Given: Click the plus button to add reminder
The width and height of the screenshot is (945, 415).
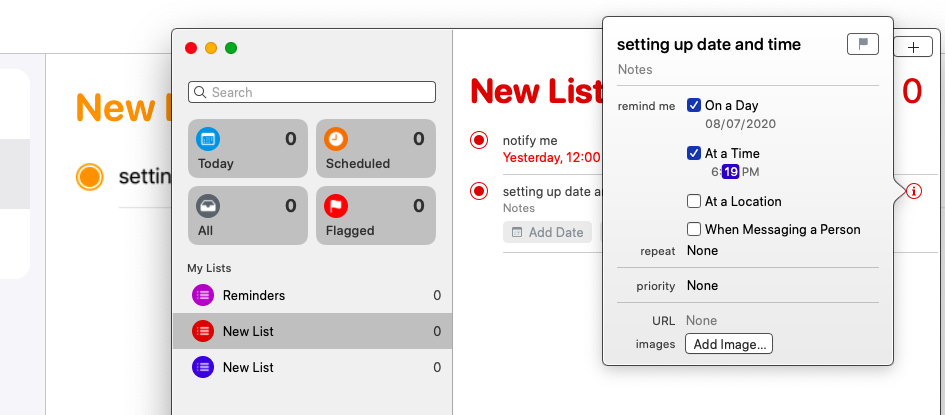Looking at the screenshot, I should 913,47.
